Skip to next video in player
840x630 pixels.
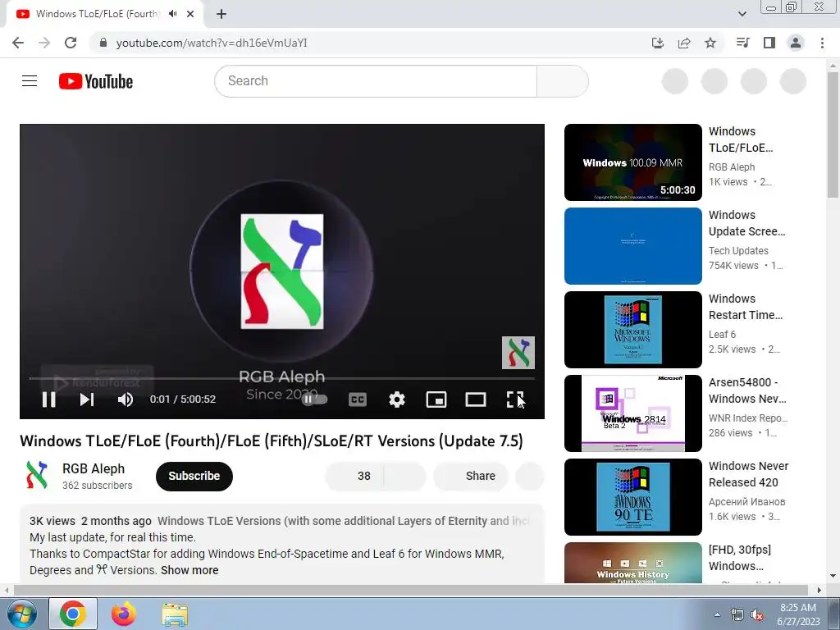(x=87, y=399)
